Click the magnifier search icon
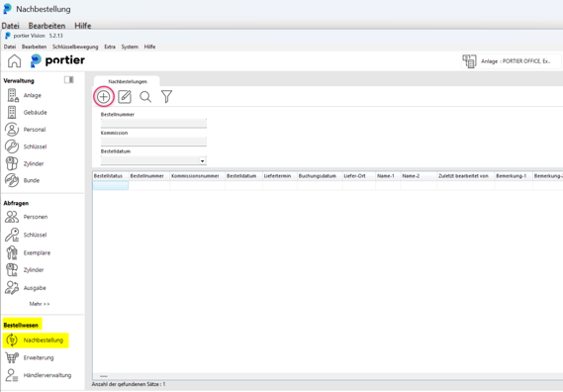 pyautogui.click(x=145, y=97)
